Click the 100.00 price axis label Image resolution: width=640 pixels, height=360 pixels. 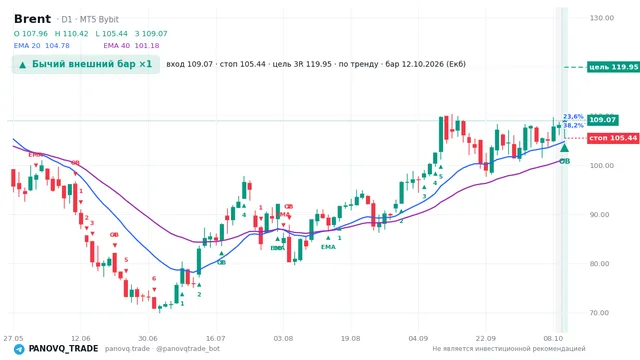tap(602, 166)
